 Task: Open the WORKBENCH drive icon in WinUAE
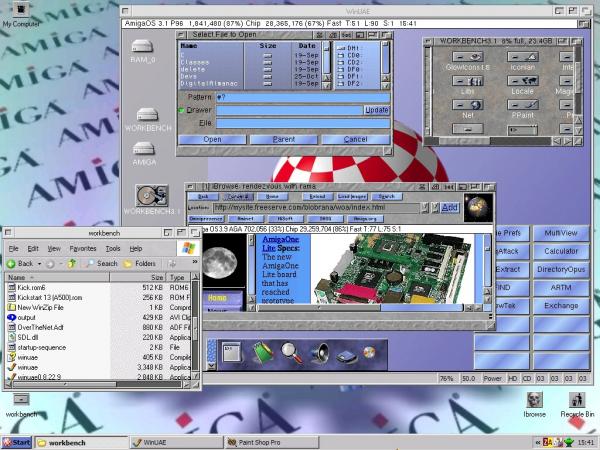(147, 114)
